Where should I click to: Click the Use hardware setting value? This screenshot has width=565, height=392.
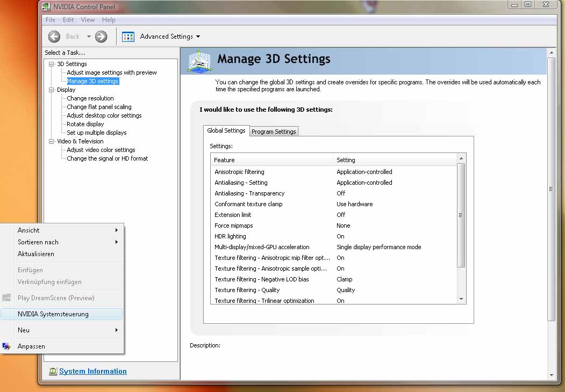[x=355, y=204]
